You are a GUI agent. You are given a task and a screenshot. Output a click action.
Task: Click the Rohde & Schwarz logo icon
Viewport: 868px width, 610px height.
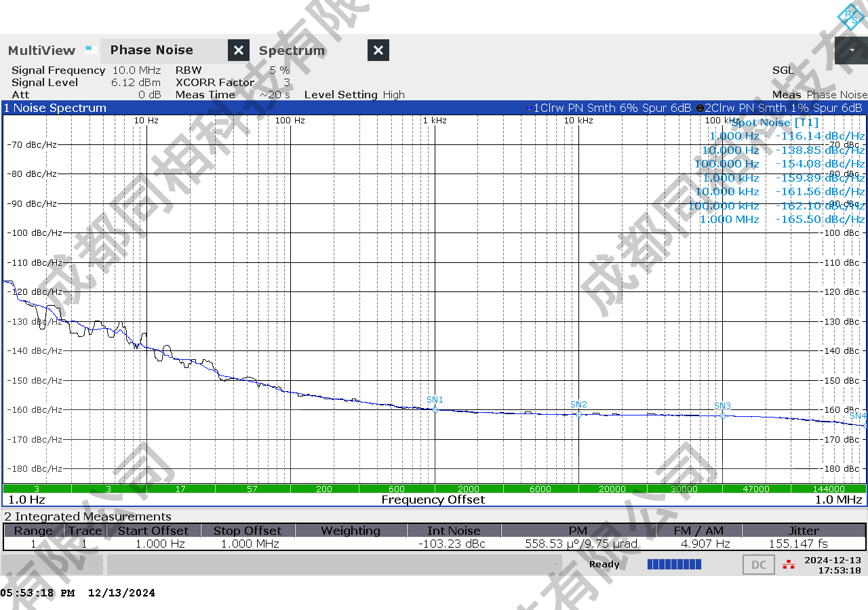pyautogui.click(x=850, y=16)
